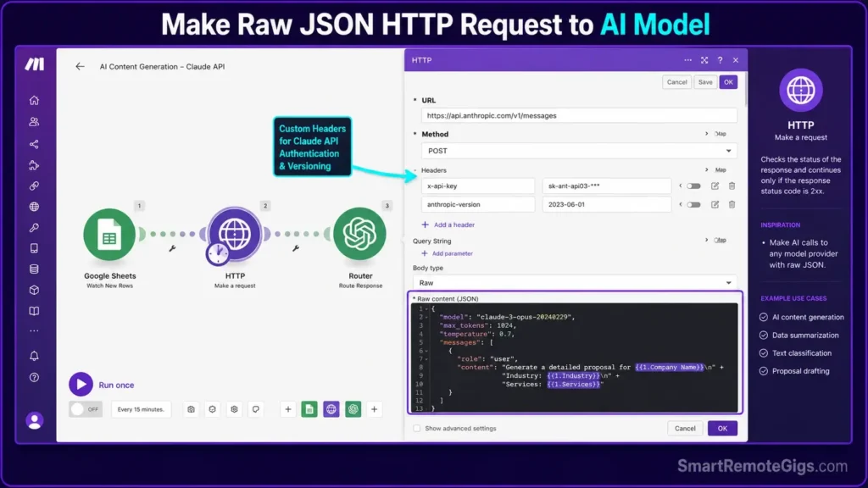The width and height of the screenshot is (868, 488).
Task: Fold JSON code at line 1
Action: tap(427, 308)
